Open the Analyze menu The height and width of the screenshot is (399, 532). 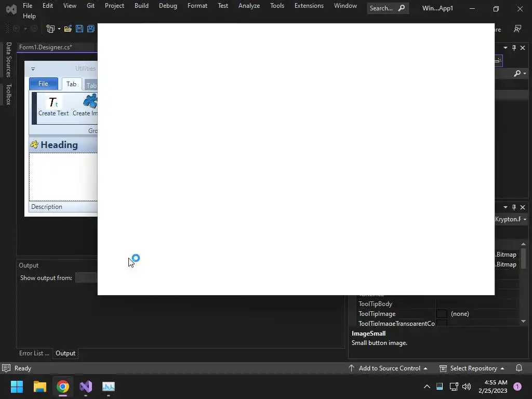point(249,6)
